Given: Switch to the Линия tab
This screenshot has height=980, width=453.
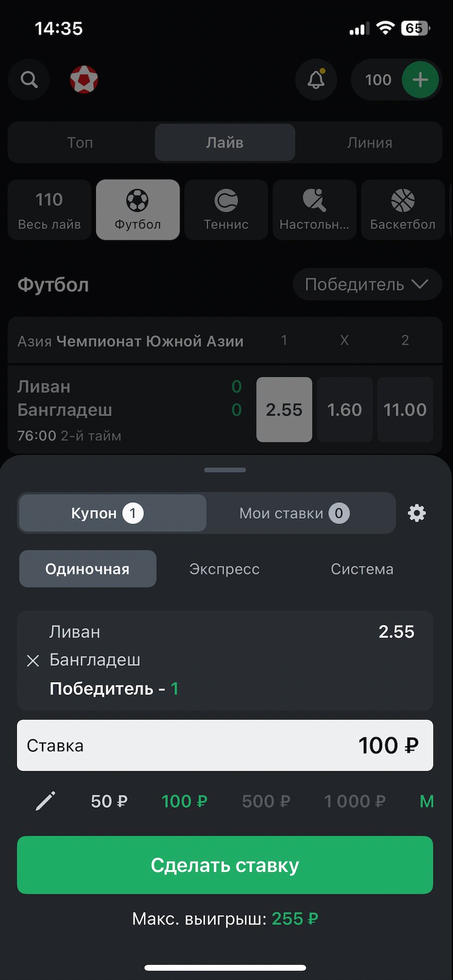Looking at the screenshot, I should pyautogui.click(x=369, y=143).
